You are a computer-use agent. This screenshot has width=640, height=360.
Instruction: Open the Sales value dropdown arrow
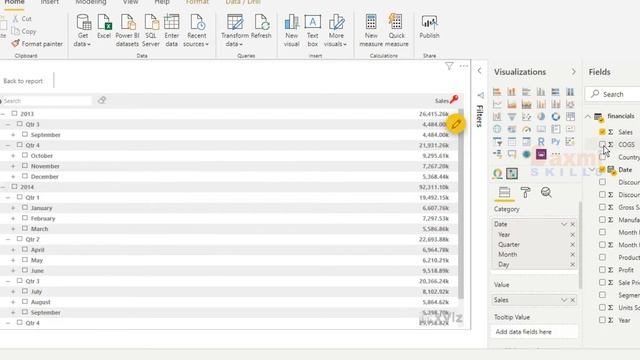coord(564,300)
